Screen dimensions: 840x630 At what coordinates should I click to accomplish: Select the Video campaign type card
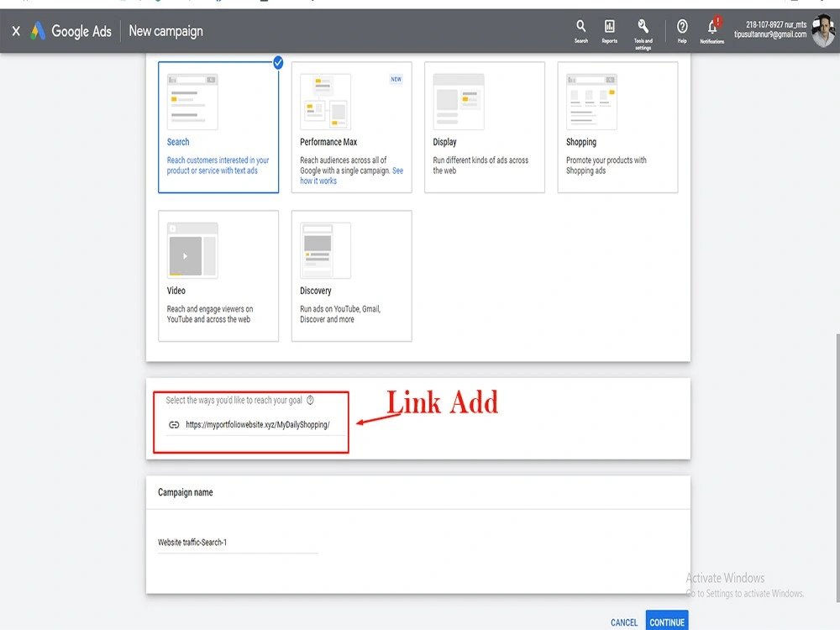click(218, 276)
